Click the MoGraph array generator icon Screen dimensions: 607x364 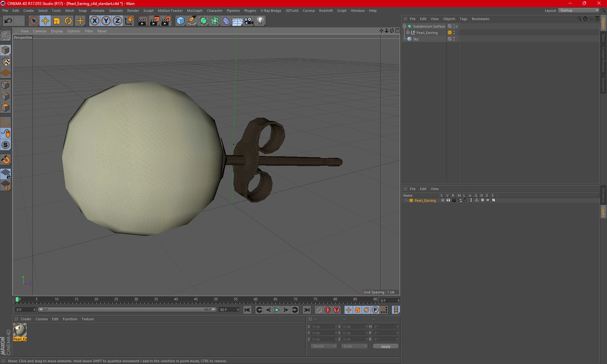215,21
